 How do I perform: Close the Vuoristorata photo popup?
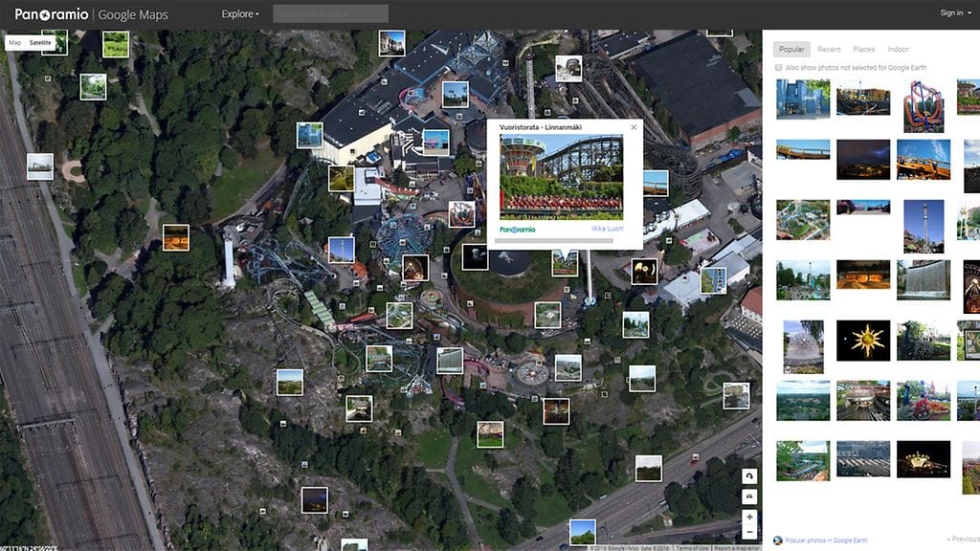point(633,127)
